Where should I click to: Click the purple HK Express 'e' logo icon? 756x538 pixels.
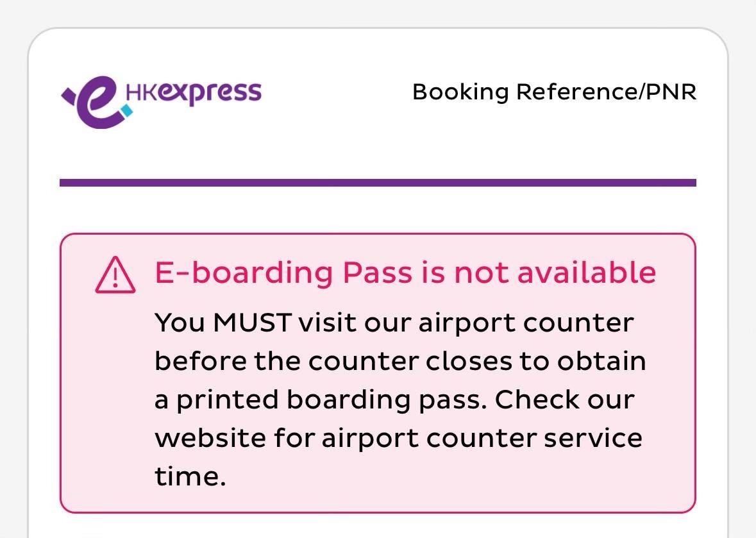tap(96, 101)
